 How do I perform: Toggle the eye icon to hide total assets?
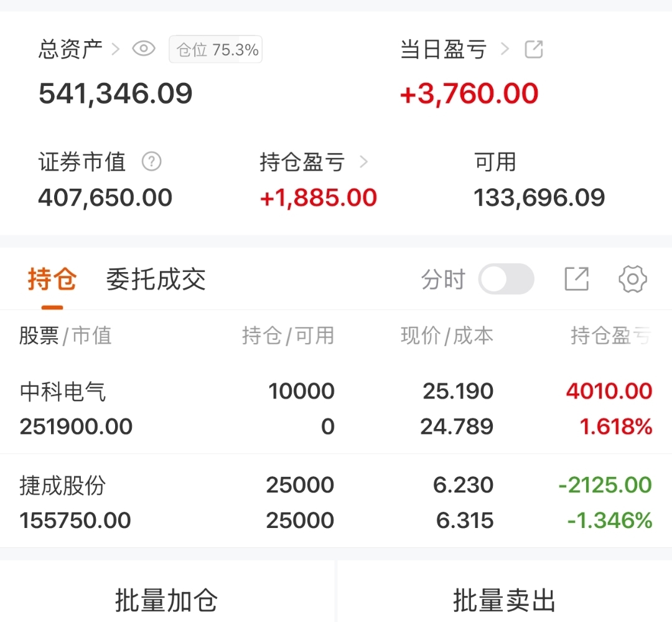(x=144, y=49)
